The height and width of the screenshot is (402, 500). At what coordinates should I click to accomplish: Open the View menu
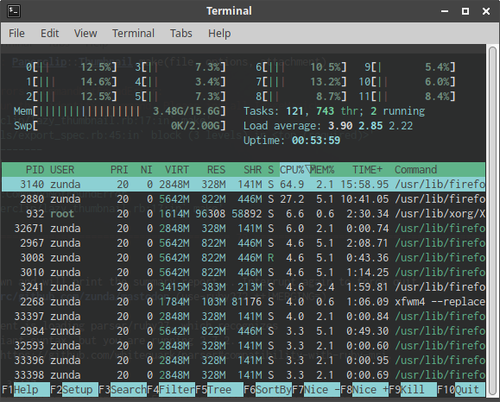pyautogui.click(x=85, y=33)
